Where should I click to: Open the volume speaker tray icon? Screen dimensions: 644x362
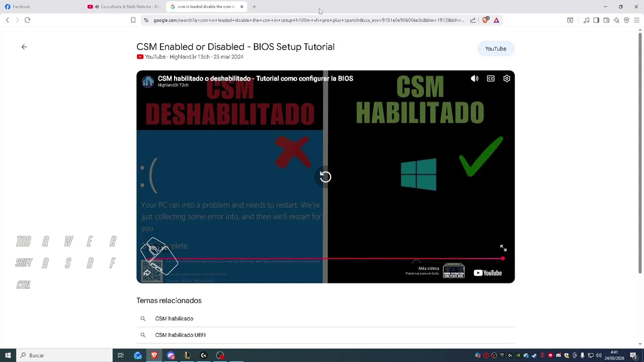point(599,355)
